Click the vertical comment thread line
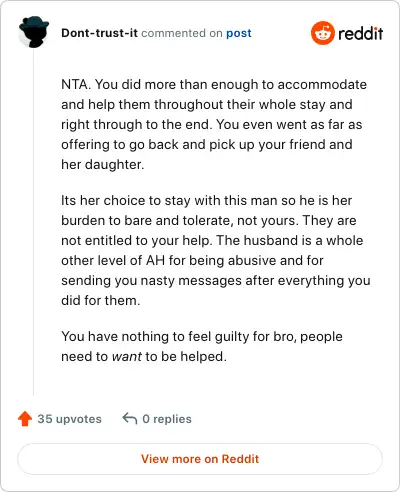 point(33,222)
